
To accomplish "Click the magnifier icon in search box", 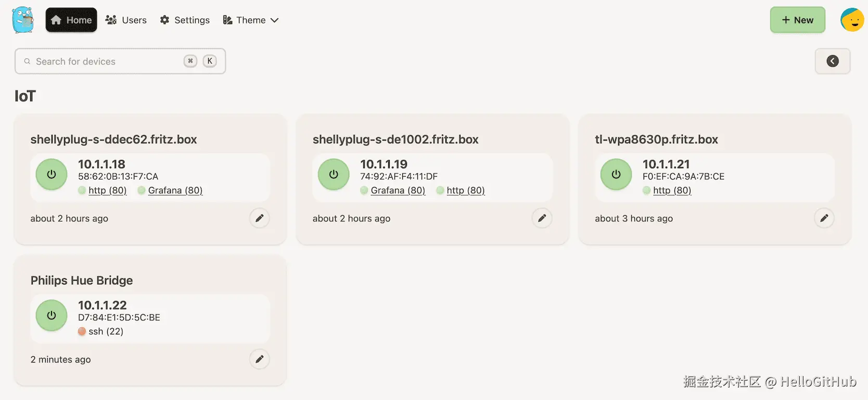I will point(27,61).
